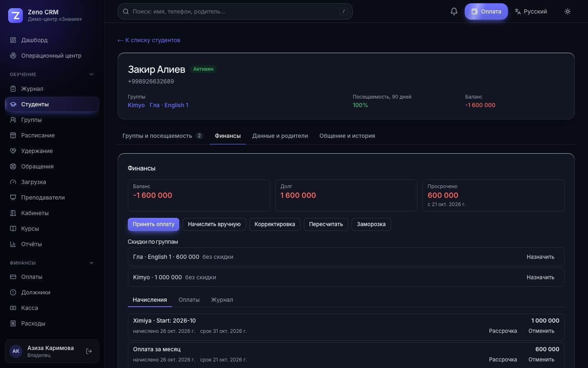Image resolution: width=588 pixels, height=368 pixels.
Task: Click the Пересчитать button
Action: (326, 224)
